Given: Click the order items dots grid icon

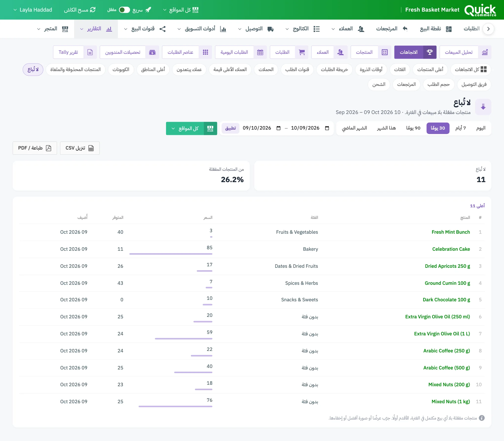Looking at the screenshot, I should [x=205, y=52].
